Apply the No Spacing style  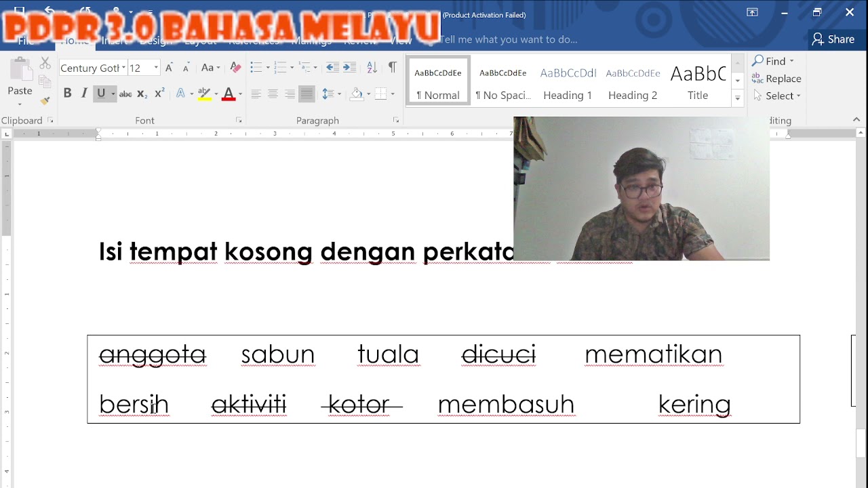(503, 81)
